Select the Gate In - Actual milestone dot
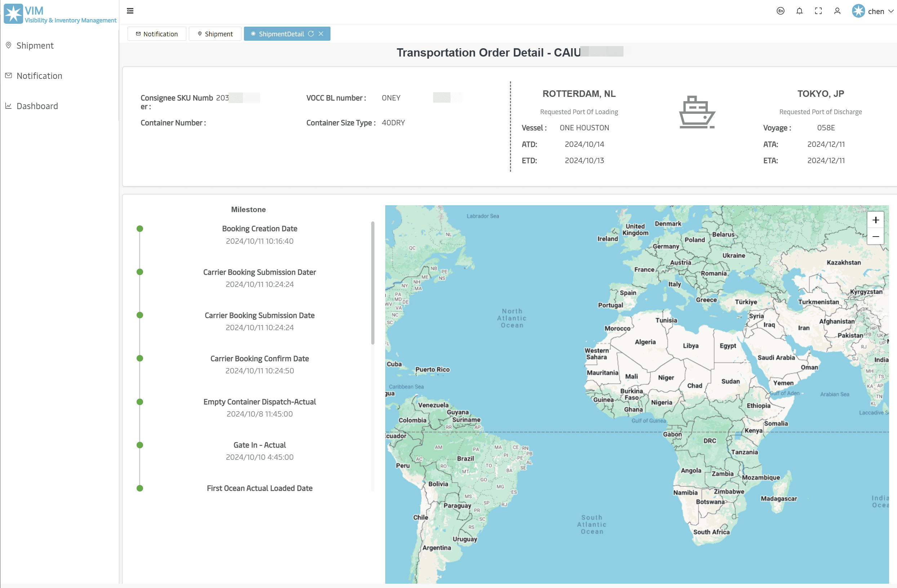The image size is (897, 588). pyautogui.click(x=140, y=445)
